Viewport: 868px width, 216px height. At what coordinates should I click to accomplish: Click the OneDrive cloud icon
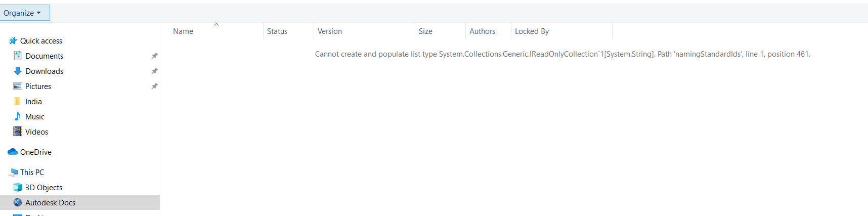[13, 152]
